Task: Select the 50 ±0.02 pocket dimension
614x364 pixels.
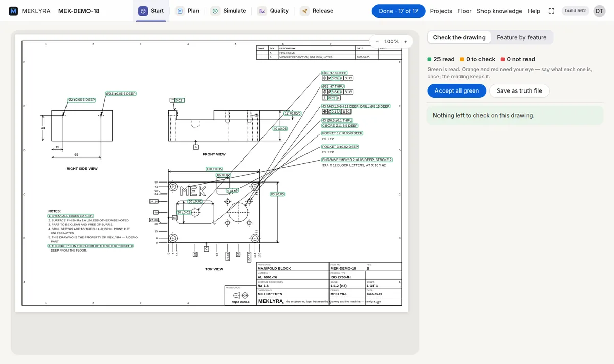Action: coord(195,201)
